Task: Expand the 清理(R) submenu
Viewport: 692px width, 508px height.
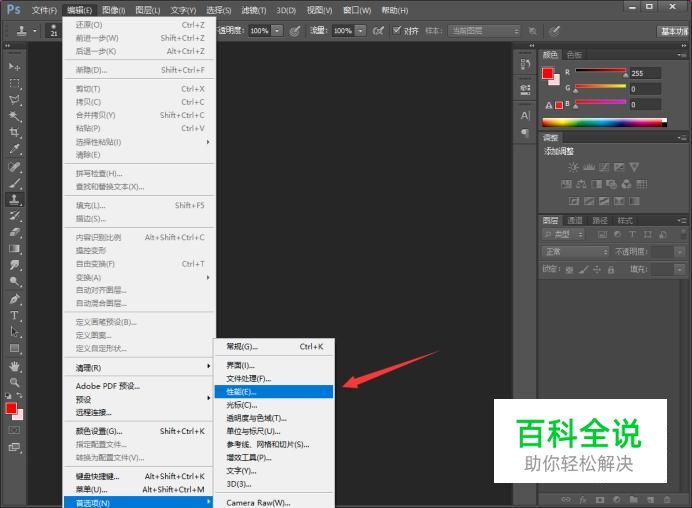Action: 139,367
